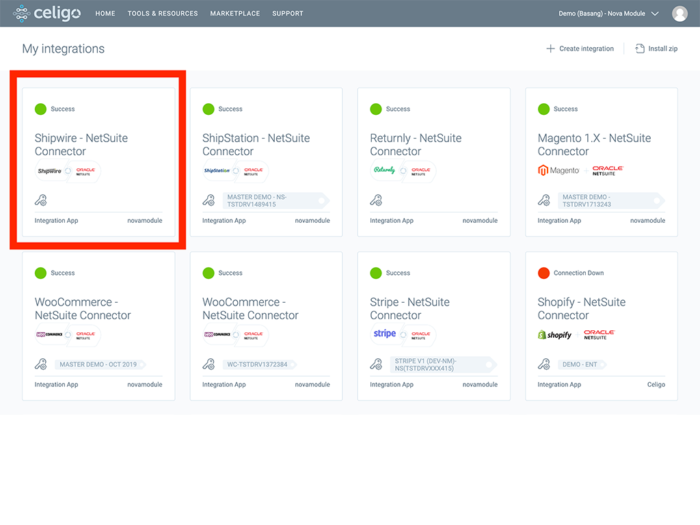Open the HOME menu item
Viewport: 700px width, 525px height.
[x=105, y=13]
